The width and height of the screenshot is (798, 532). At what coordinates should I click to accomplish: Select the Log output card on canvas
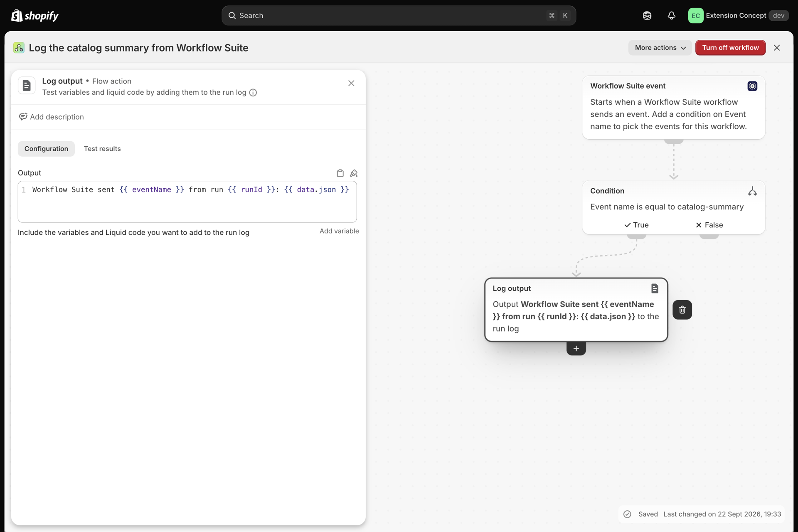pos(576,310)
